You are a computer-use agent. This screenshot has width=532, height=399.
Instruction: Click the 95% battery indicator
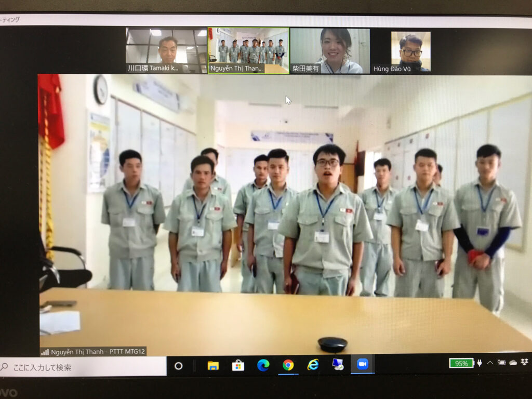click(461, 363)
